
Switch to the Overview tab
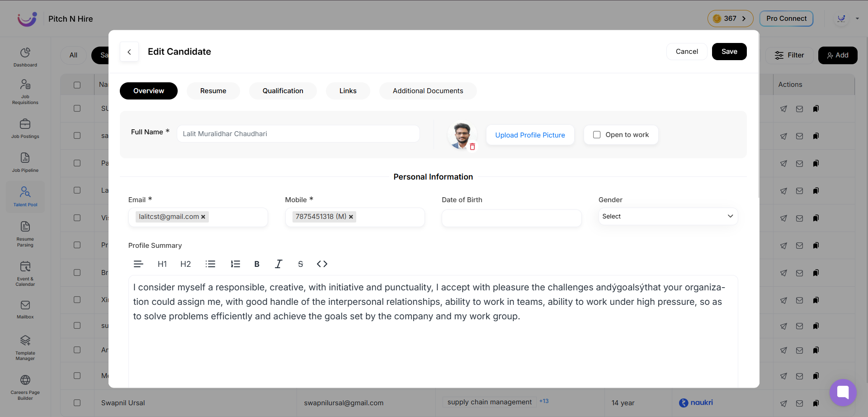pos(149,91)
